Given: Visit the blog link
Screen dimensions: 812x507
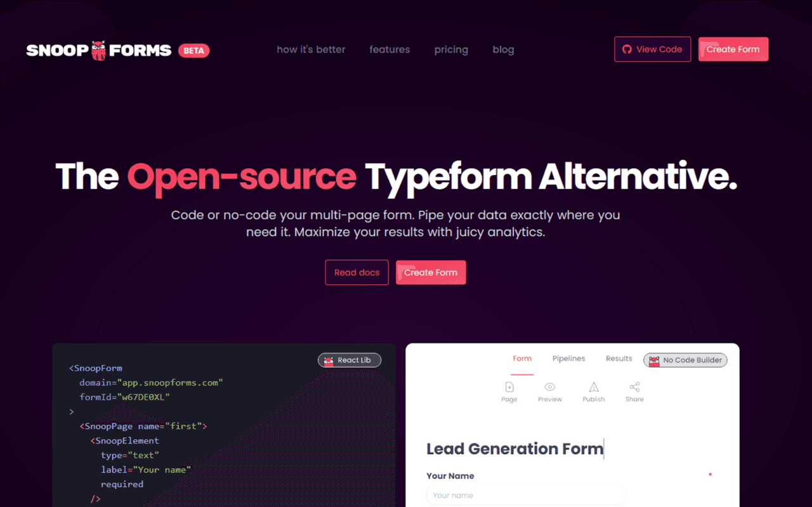Looking at the screenshot, I should (x=503, y=49).
